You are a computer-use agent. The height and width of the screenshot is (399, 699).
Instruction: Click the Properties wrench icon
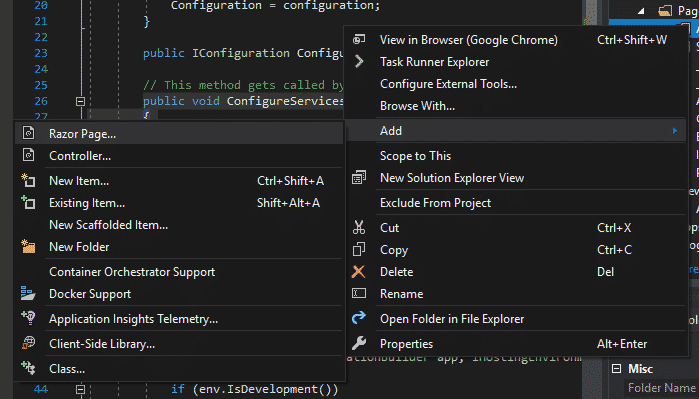pyautogui.click(x=359, y=343)
